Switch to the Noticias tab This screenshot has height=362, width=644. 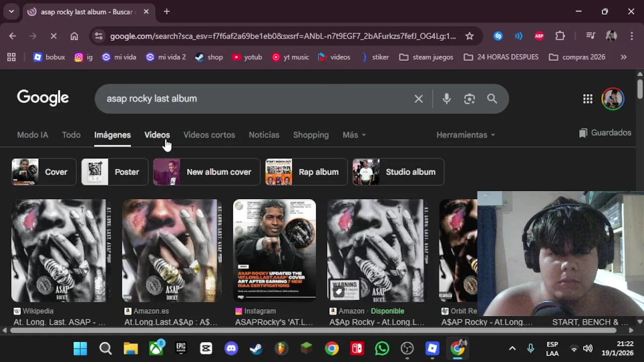pyautogui.click(x=264, y=135)
